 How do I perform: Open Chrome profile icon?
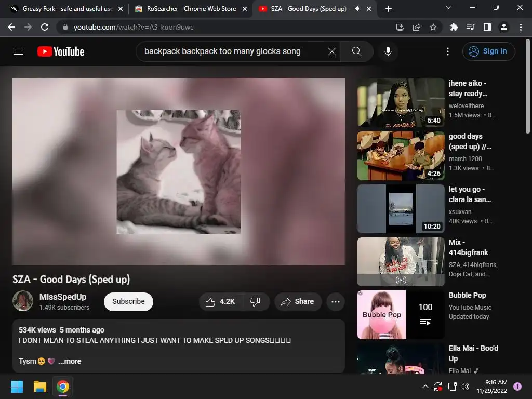click(x=504, y=27)
